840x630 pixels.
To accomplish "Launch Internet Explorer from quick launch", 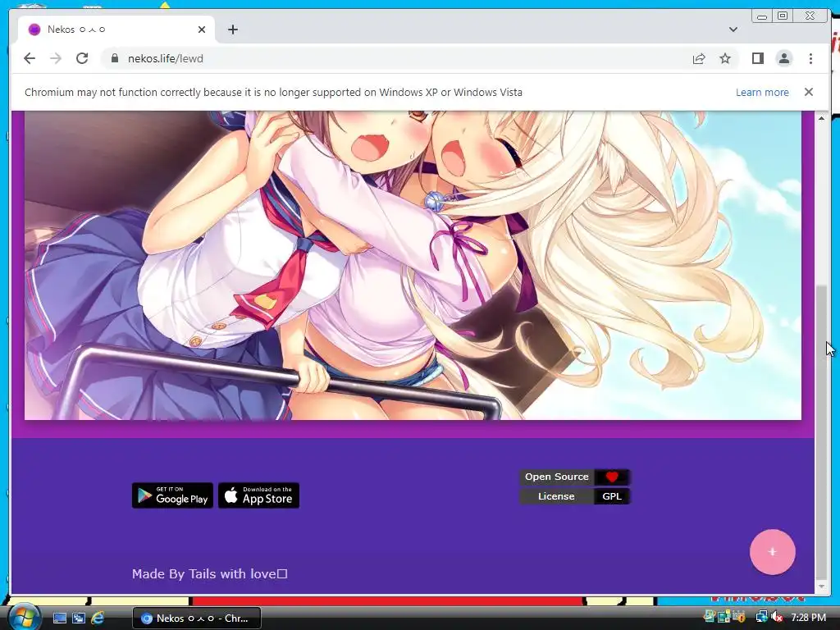I will (x=98, y=619).
